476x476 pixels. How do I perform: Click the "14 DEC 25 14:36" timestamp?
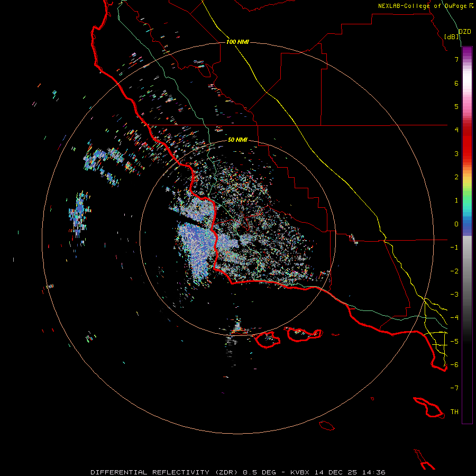pyautogui.click(x=350, y=472)
